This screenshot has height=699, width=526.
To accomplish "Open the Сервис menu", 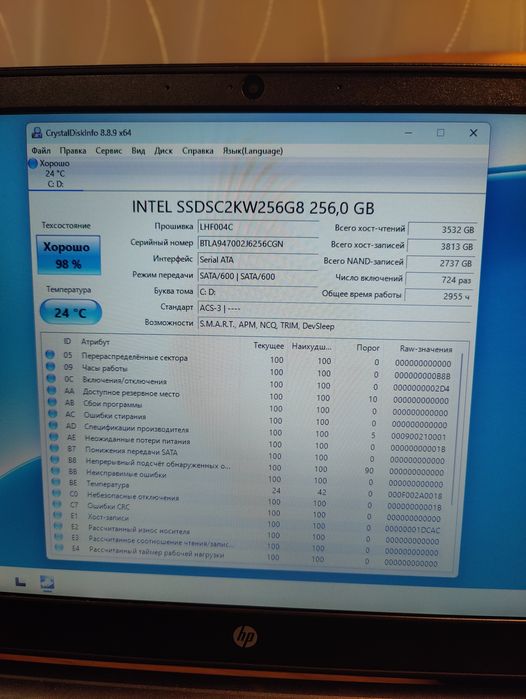I will point(108,151).
